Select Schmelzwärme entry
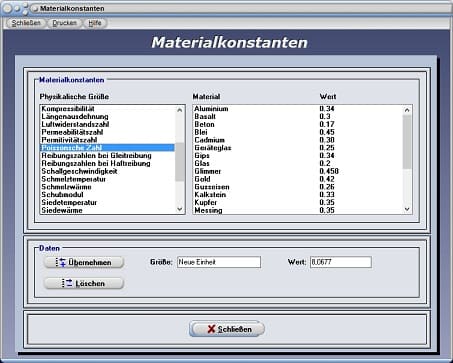Image resolution: width=453 pixels, height=363 pixels. tap(107, 187)
